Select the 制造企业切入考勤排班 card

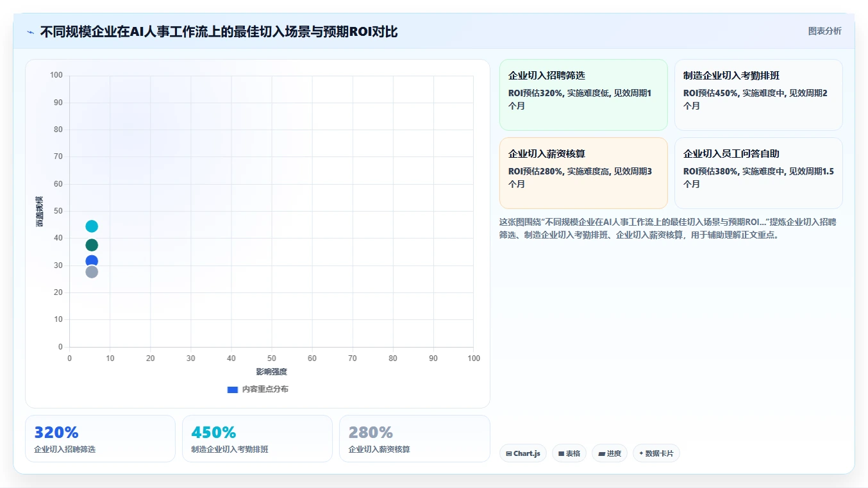click(x=758, y=95)
